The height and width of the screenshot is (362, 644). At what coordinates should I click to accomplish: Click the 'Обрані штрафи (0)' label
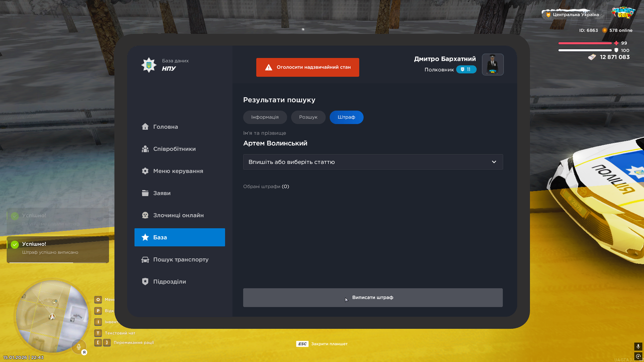coord(266,187)
